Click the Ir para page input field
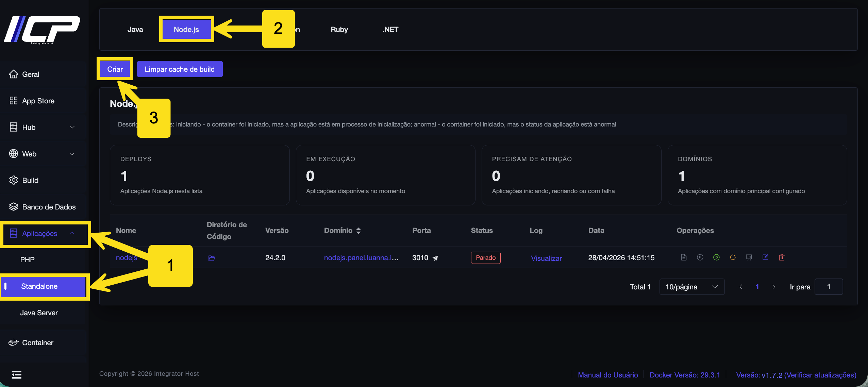This screenshot has height=387, width=868. (829, 287)
